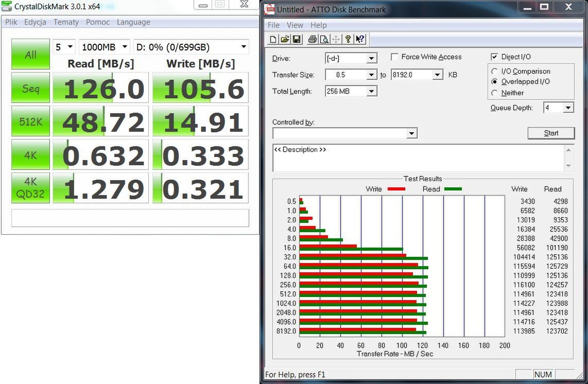This screenshot has width=588, height=384.
Task: Click the Start button in ATTO
Action: [x=551, y=133]
